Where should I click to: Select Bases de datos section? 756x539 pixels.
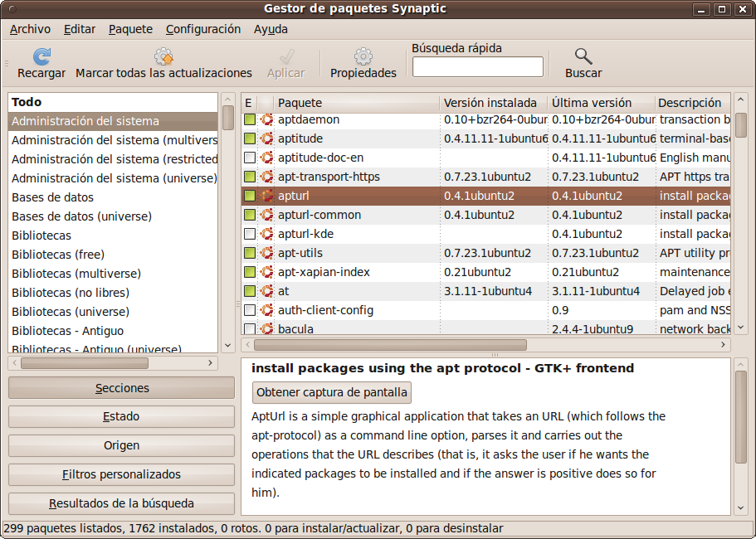click(x=114, y=197)
